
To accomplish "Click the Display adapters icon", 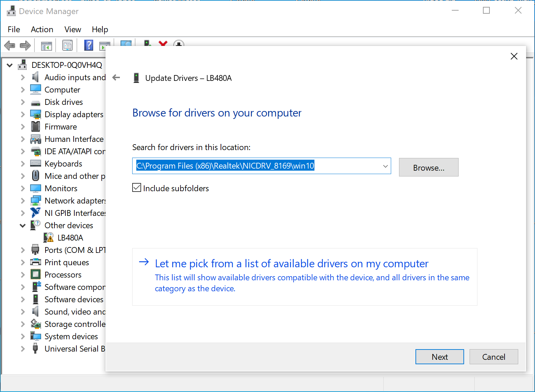I will (35, 114).
